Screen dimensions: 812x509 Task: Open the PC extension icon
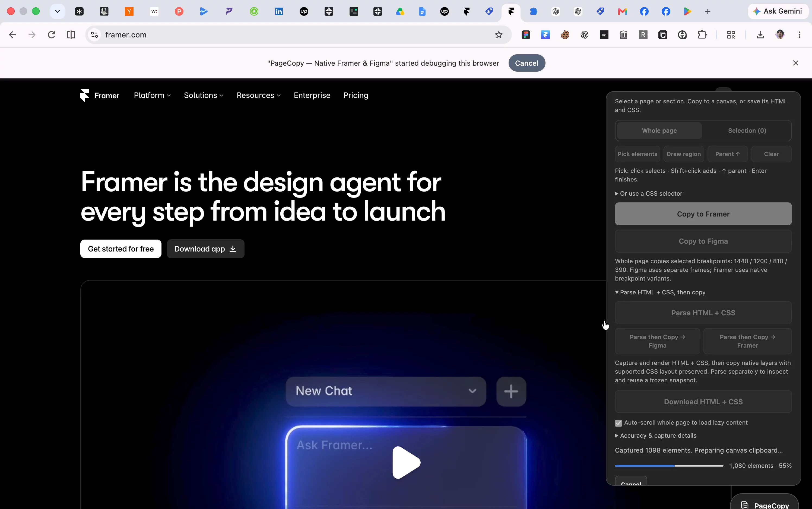point(604,35)
